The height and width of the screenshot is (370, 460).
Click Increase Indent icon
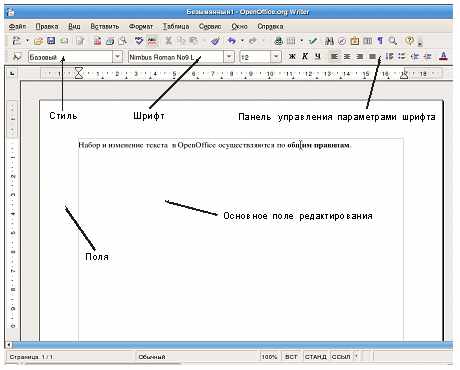(427, 57)
